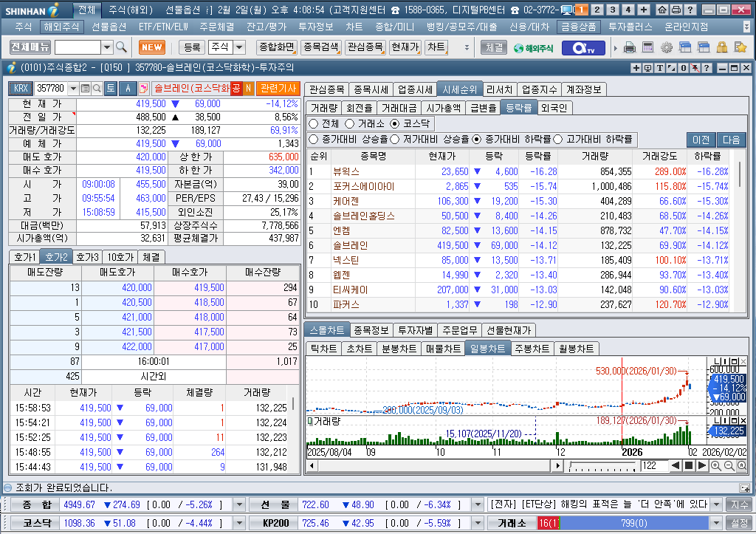The width and height of the screenshot is (756, 534).
Task: Click the 종합화면 toolbar button
Action: [x=276, y=47]
